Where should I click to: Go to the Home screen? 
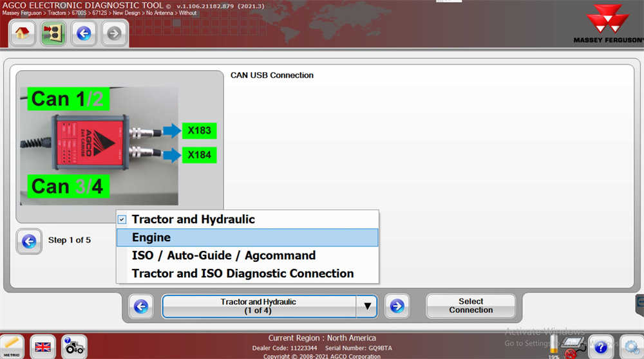coord(22,33)
